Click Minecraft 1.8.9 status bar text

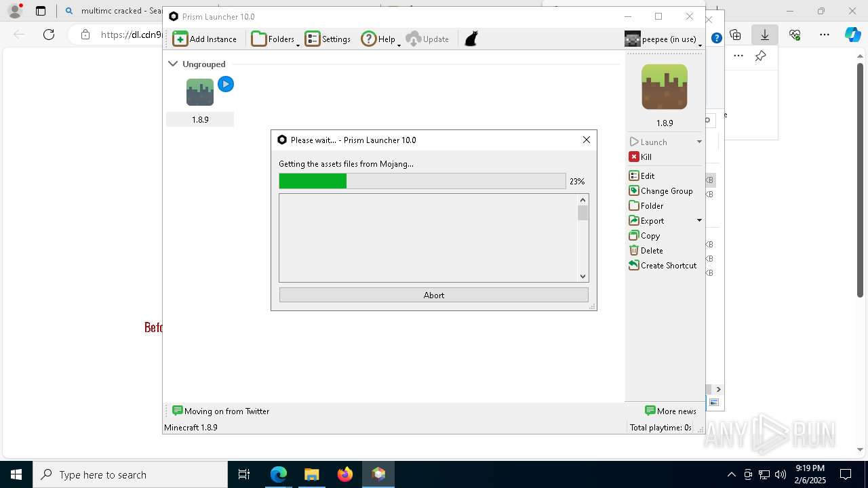(191, 428)
